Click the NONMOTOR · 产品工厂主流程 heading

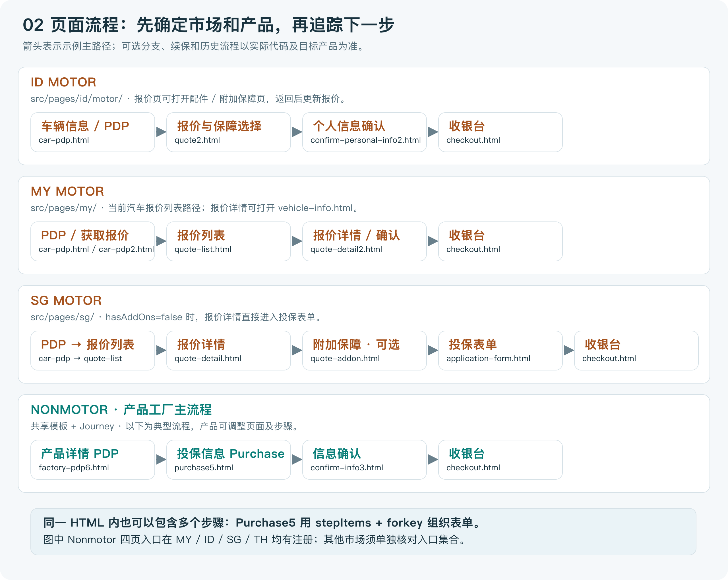[x=121, y=409]
